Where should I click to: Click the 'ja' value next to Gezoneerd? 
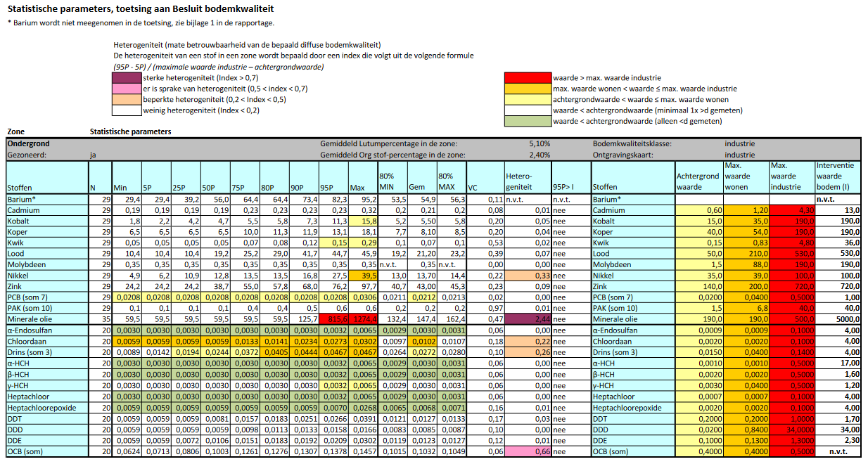pyautogui.click(x=94, y=154)
